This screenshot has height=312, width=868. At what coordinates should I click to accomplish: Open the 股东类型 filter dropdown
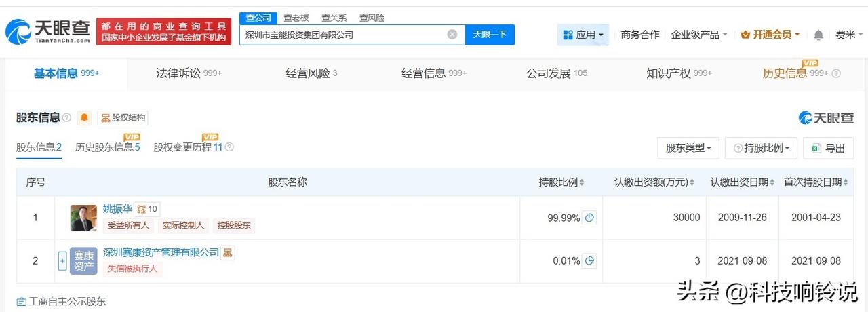pos(688,148)
